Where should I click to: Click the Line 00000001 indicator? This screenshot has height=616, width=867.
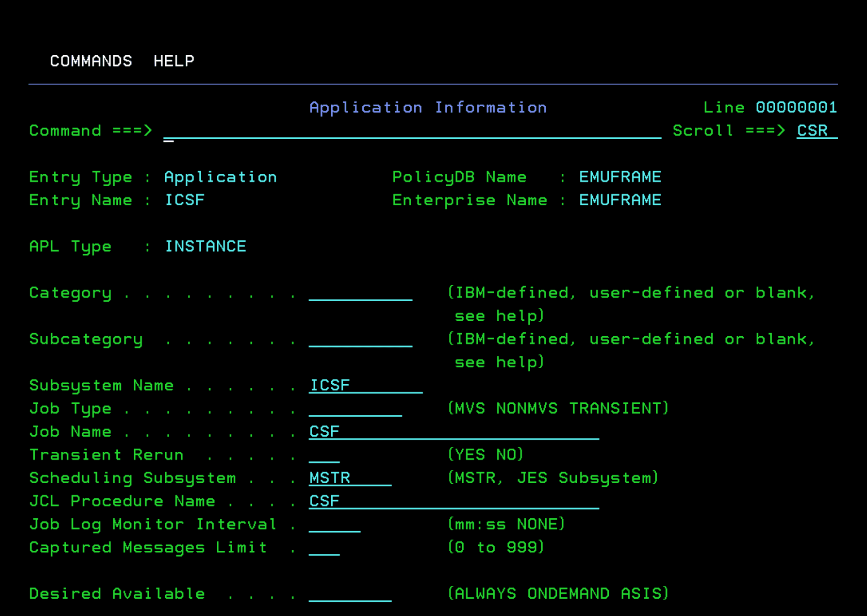(x=770, y=107)
